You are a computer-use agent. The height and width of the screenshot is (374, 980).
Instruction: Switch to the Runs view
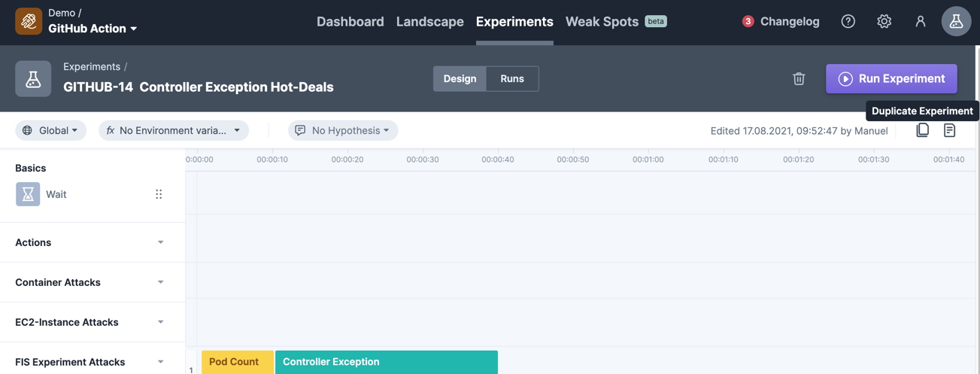click(x=512, y=78)
